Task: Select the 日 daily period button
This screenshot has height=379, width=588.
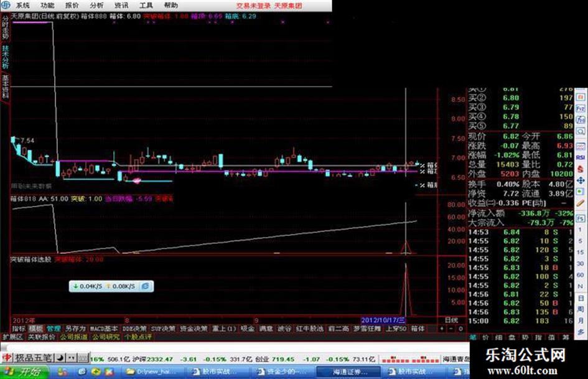Action: (581, 298)
